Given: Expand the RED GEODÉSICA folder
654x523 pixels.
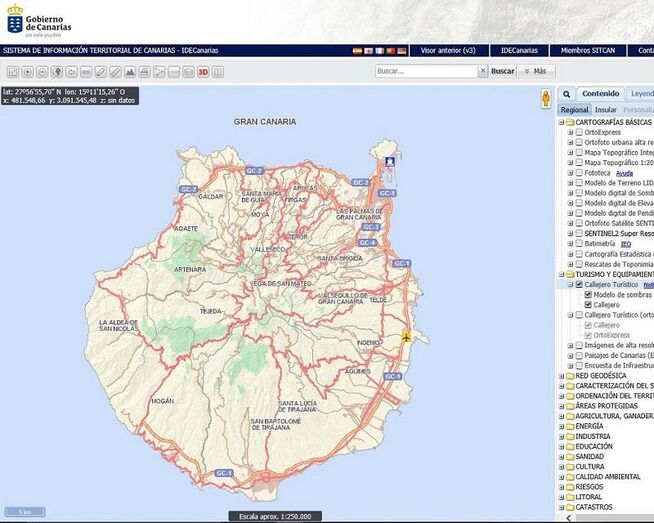Looking at the screenshot, I should [561, 376].
